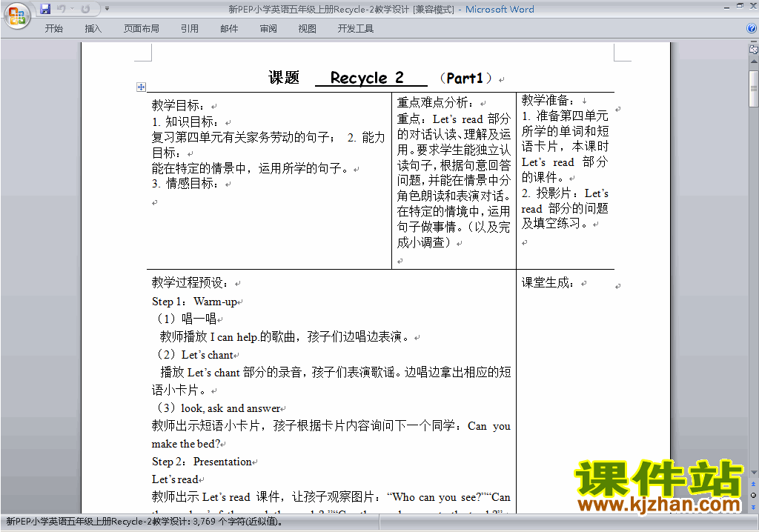Expand the Customize Quick Access Toolbar dropdown
The image size is (759, 532).
[107, 9]
